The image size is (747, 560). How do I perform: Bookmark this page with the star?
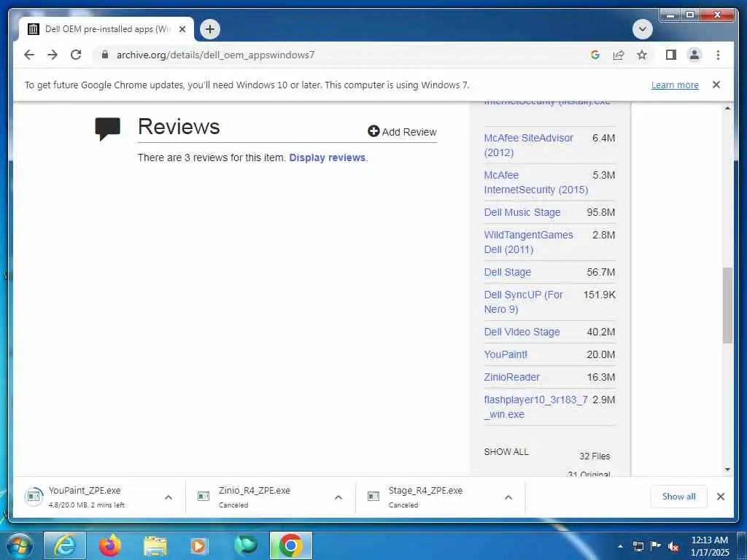coord(642,55)
